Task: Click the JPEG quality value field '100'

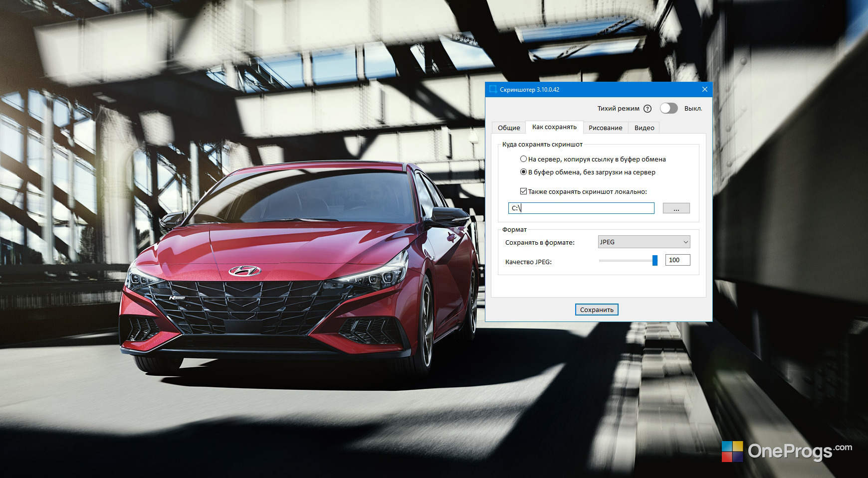Action: 677,260
